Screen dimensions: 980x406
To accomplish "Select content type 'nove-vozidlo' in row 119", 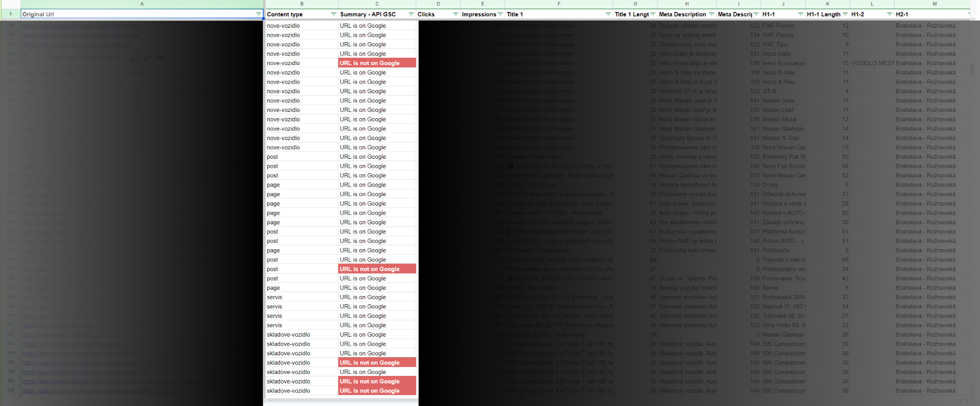I will click(x=301, y=26).
